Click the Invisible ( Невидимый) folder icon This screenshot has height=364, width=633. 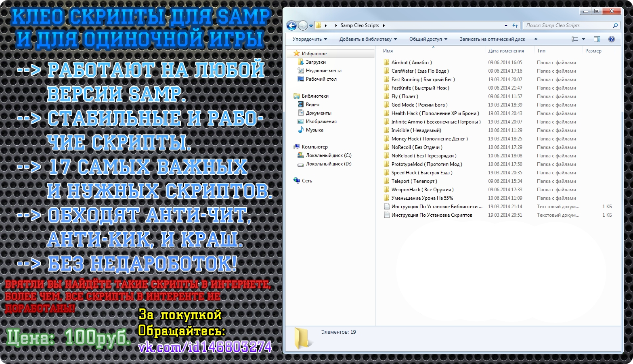(386, 130)
